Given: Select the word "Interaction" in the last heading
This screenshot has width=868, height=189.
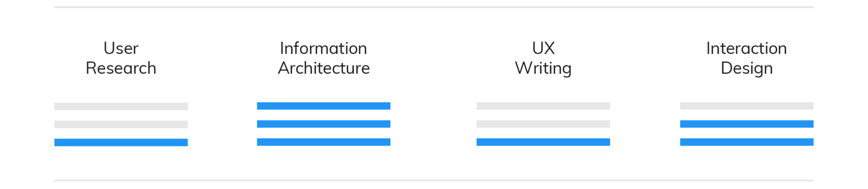Looking at the screenshot, I should coord(746,48).
